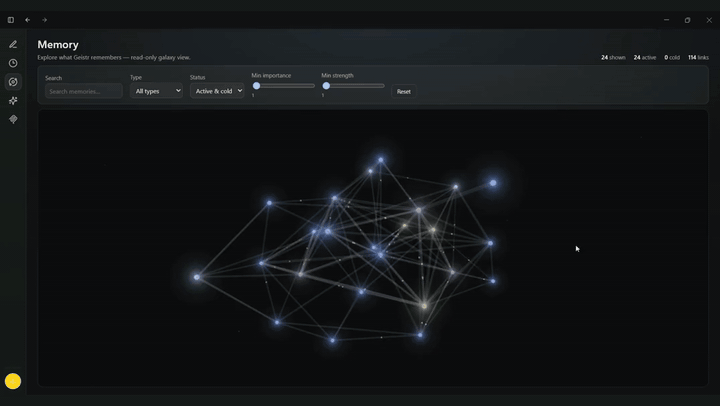Expand the All types dropdown
This screenshot has height=406, width=720.
point(156,91)
